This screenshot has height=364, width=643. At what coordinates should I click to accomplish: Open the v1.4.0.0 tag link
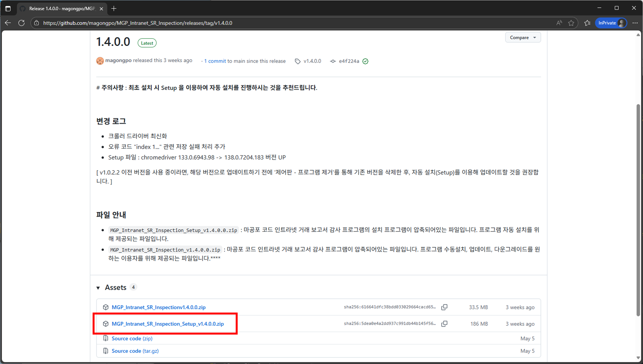[312, 61]
